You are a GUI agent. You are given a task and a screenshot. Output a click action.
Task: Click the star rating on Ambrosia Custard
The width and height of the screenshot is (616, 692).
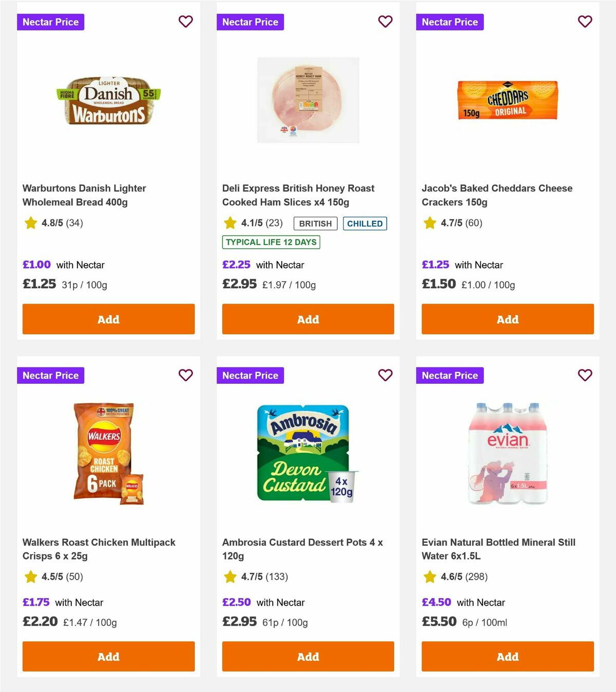tap(245, 577)
